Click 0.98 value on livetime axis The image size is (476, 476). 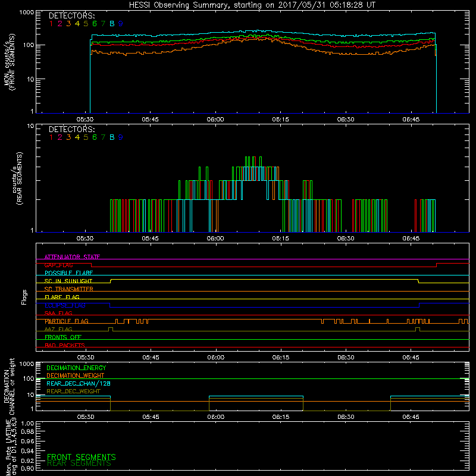(x=27, y=431)
